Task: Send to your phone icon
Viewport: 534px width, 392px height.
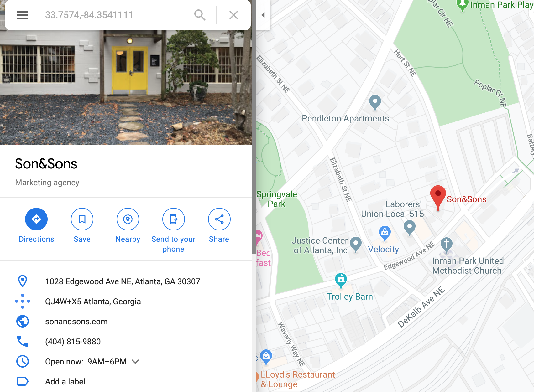Action: point(174,219)
